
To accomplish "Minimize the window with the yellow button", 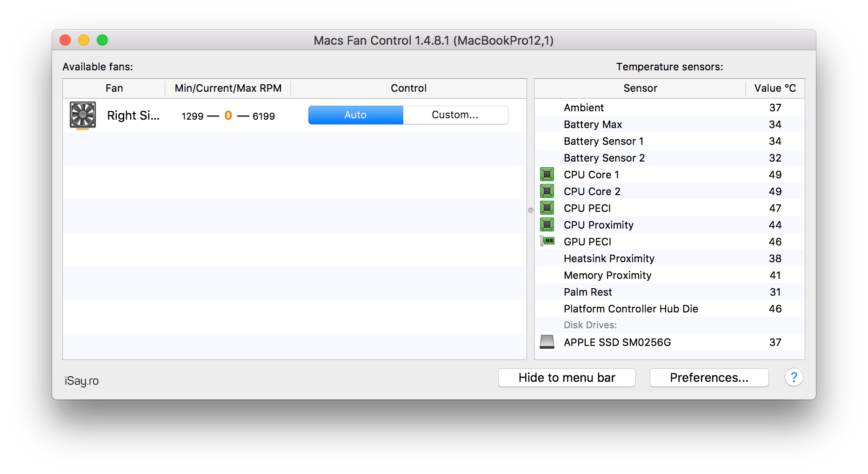I will point(84,40).
